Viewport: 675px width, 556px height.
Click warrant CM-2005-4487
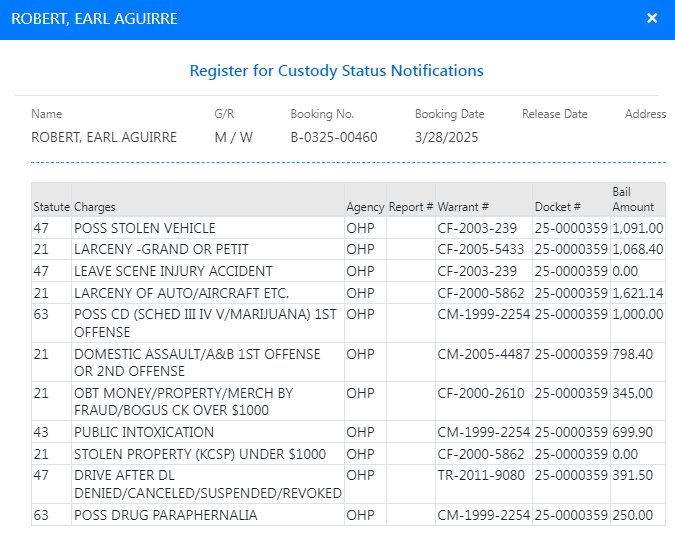[x=483, y=354]
